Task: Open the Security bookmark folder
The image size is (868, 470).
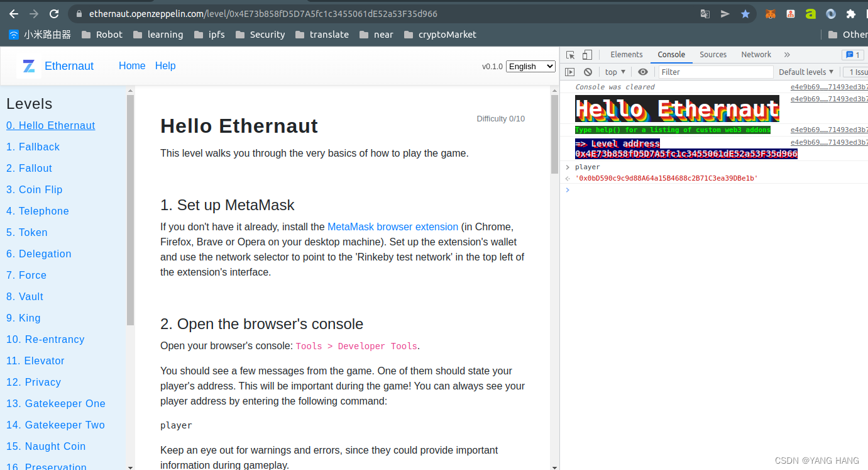Action: coord(260,35)
